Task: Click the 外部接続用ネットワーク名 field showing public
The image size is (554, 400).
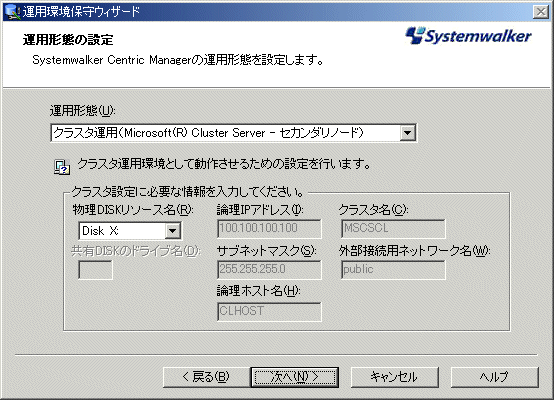Action: (x=393, y=270)
